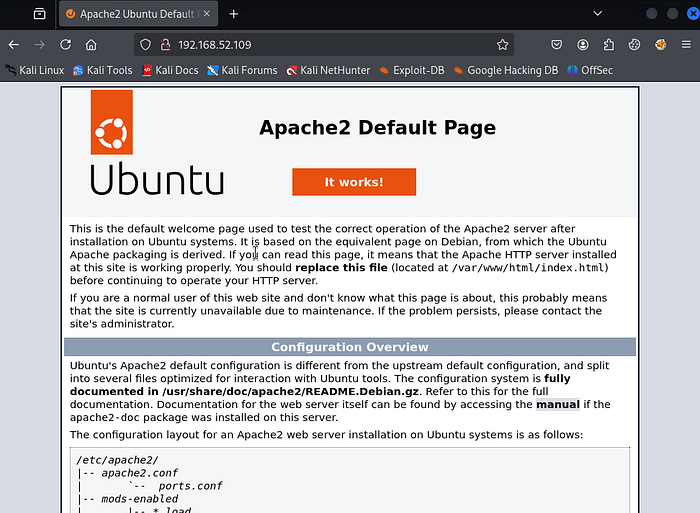Maximize the Firefox window

[672, 14]
